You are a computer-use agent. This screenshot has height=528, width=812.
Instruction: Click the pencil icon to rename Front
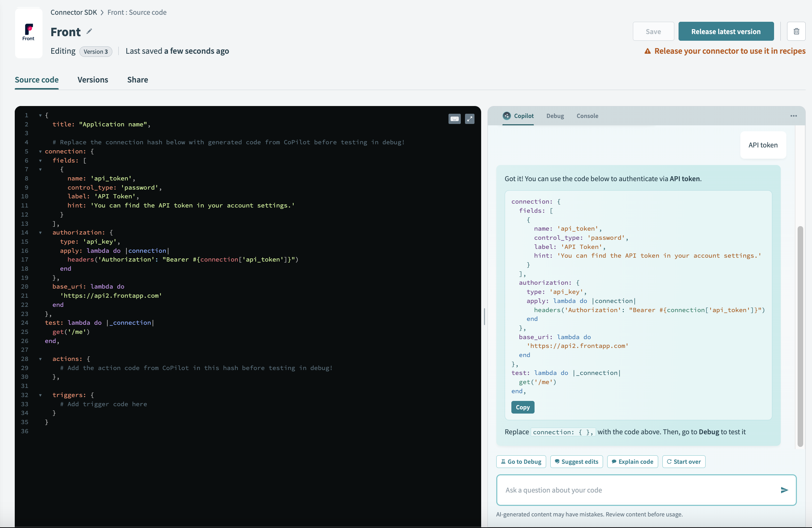coord(89,32)
